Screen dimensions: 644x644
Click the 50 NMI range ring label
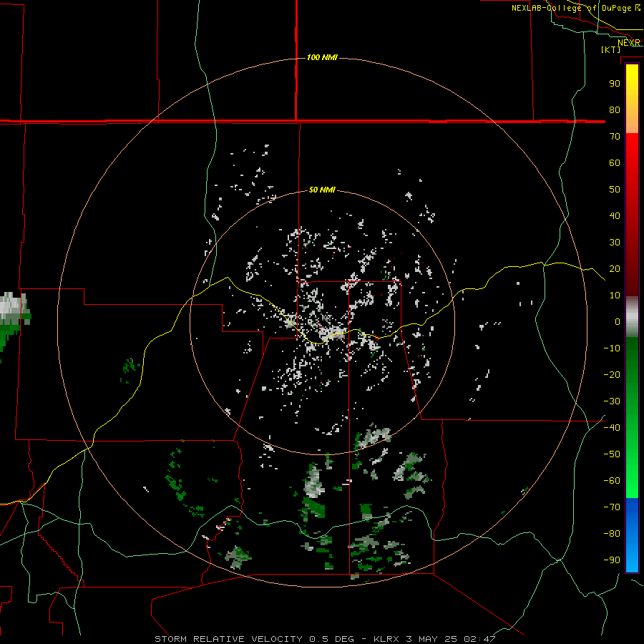[x=322, y=190]
